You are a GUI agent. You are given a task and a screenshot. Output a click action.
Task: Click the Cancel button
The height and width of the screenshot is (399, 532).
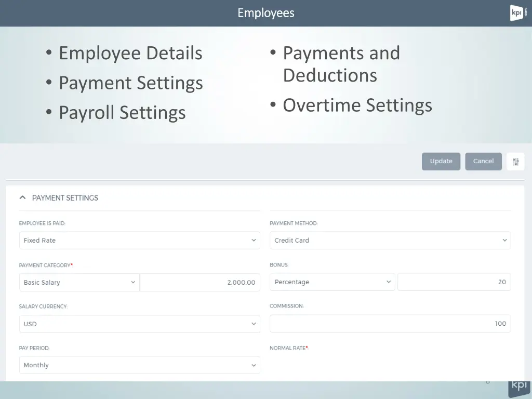pyautogui.click(x=483, y=161)
